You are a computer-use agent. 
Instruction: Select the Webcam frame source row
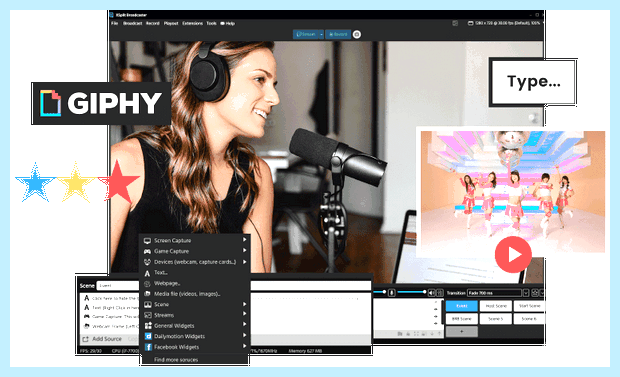[x=110, y=326]
